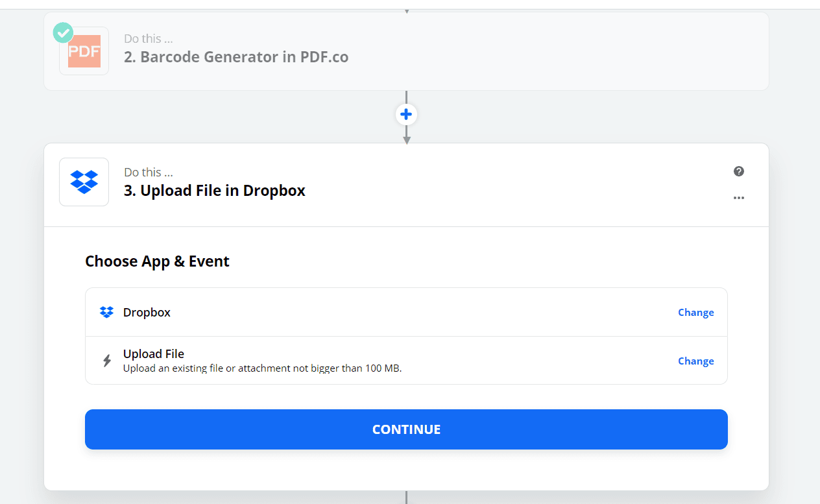Image resolution: width=820 pixels, height=504 pixels.
Task: Click Change beside the Upload File event
Action: (x=695, y=361)
